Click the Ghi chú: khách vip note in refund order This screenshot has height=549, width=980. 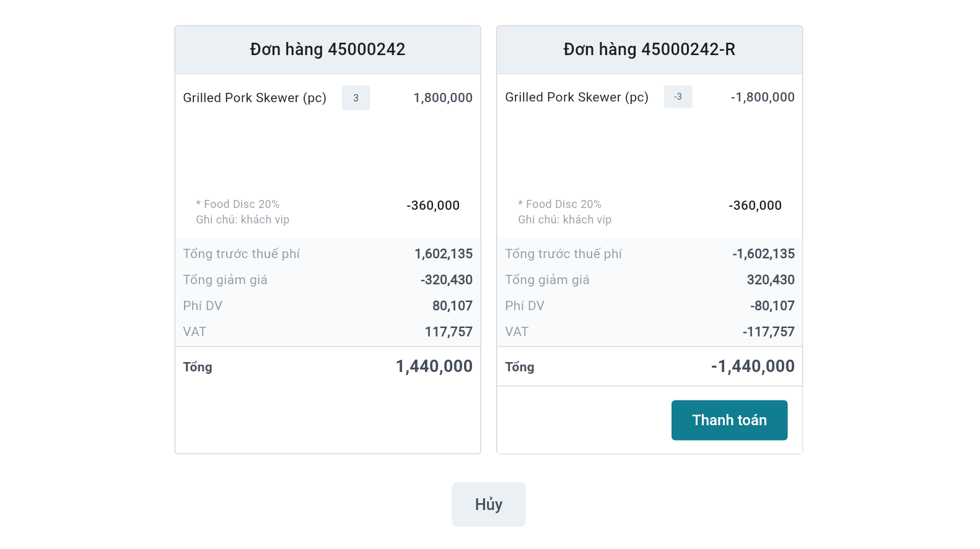(x=564, y=220)
